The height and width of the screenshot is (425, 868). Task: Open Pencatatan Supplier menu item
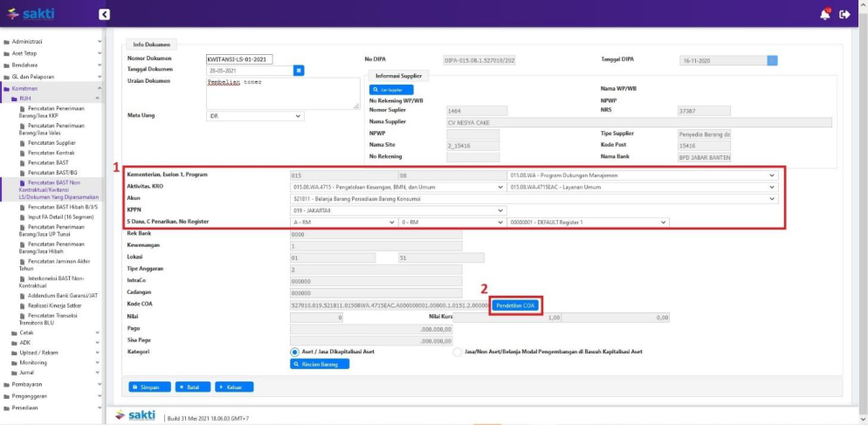coord(52,141)
